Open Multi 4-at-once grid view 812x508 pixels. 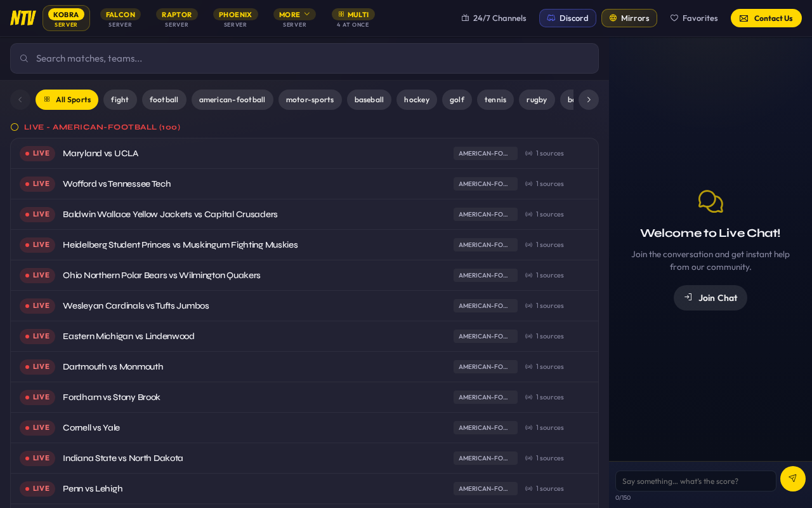(x=353, y=18)
